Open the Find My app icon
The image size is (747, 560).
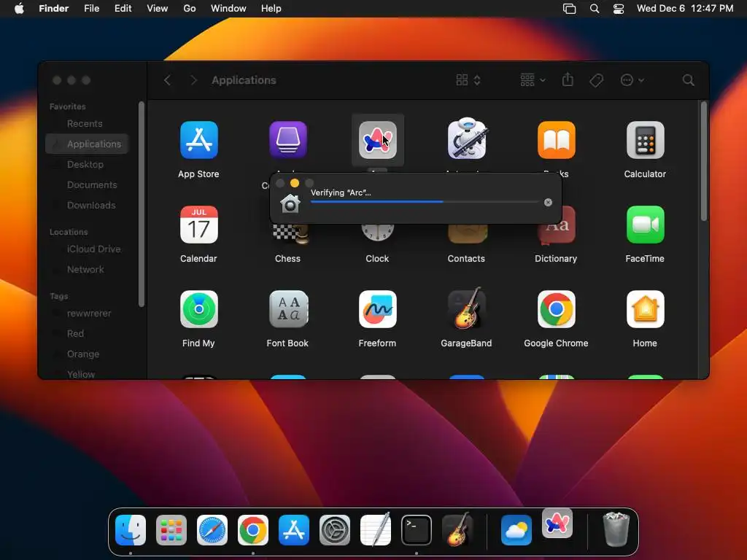click(198, 309)
